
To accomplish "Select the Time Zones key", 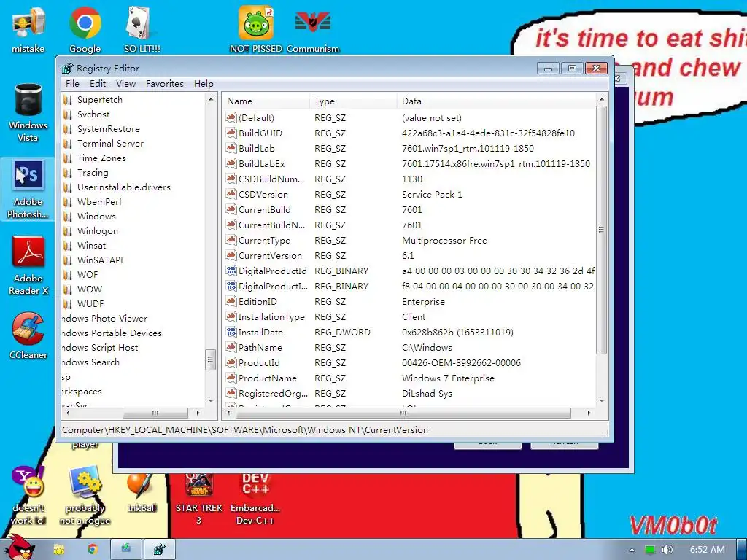I will tap(101, 158).
